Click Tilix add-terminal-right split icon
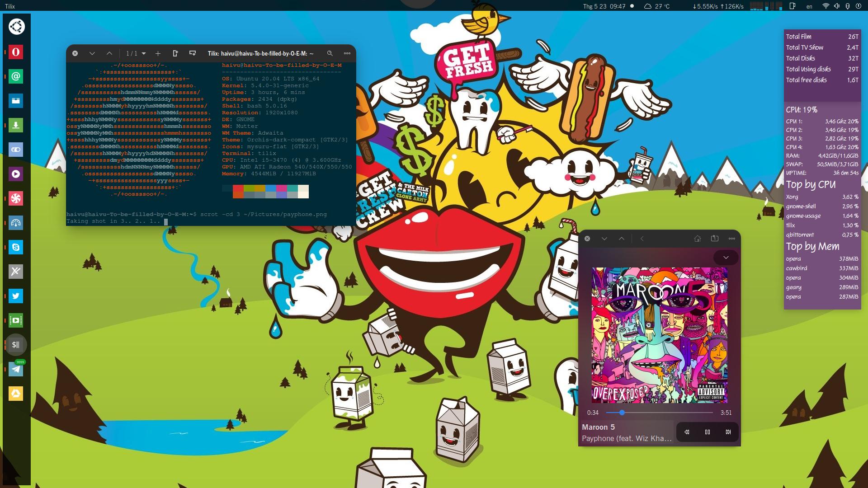Image resolution: width=868 pixels, height=488 pixels. 175,53
